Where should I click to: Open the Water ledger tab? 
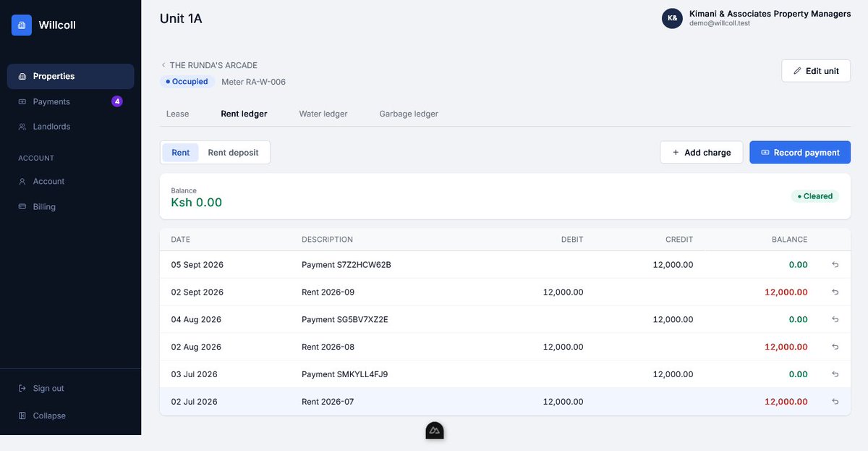click(323, 114)
